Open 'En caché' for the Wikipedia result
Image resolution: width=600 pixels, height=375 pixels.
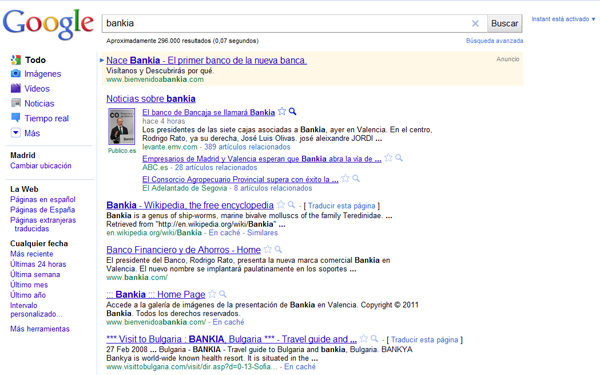pyautogui.click(x=225, y=233)
